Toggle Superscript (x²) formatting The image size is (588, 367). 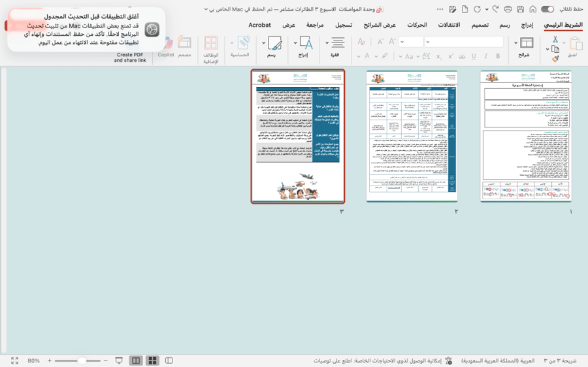(450, 56)
